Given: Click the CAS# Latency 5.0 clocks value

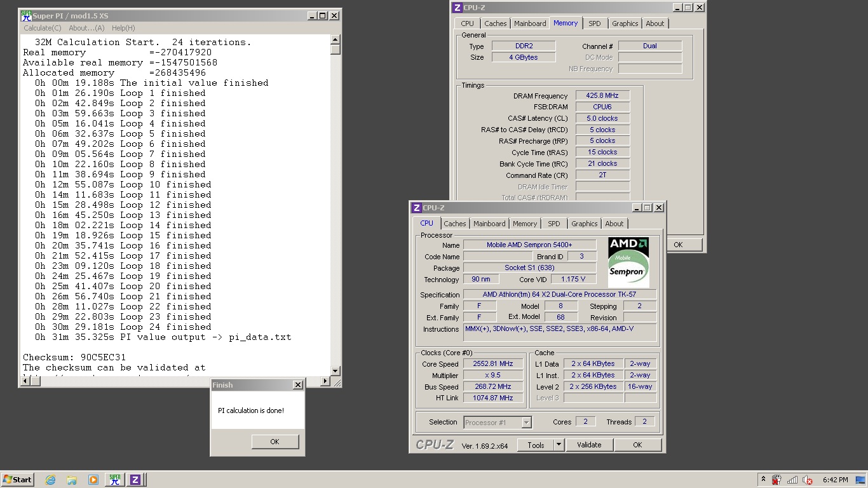Looking at the screenshot, I should pos(602,118).
